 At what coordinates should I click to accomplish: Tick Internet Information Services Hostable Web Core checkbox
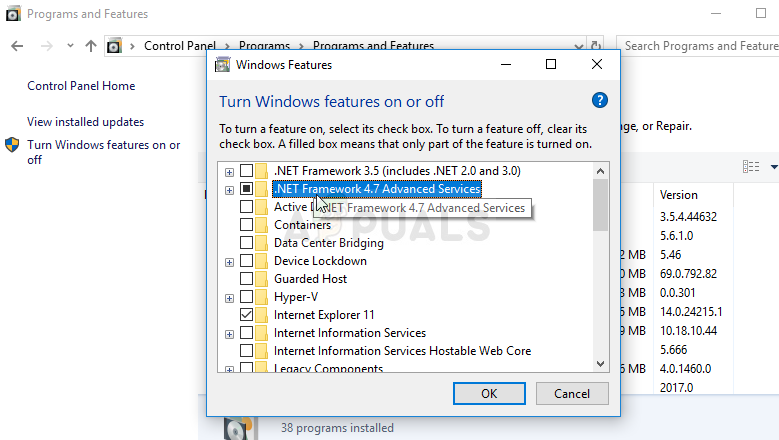(246, 351)
